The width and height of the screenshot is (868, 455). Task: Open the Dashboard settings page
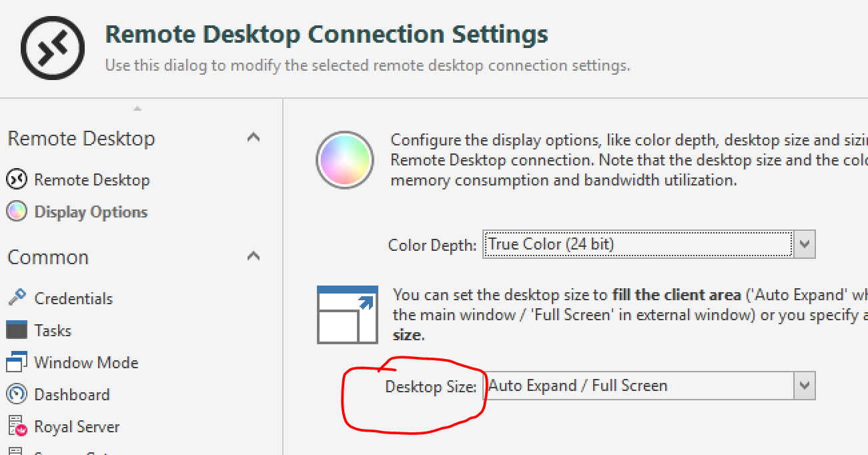(71, 394)
